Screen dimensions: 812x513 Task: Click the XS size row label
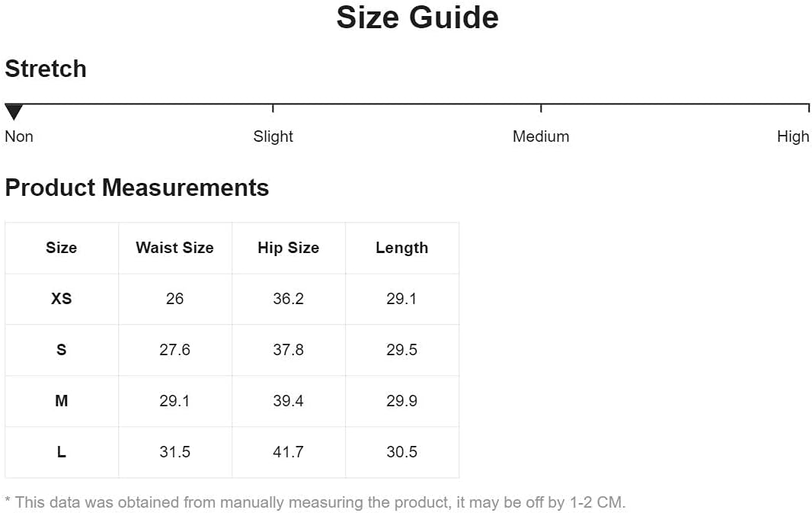point(61,299)
